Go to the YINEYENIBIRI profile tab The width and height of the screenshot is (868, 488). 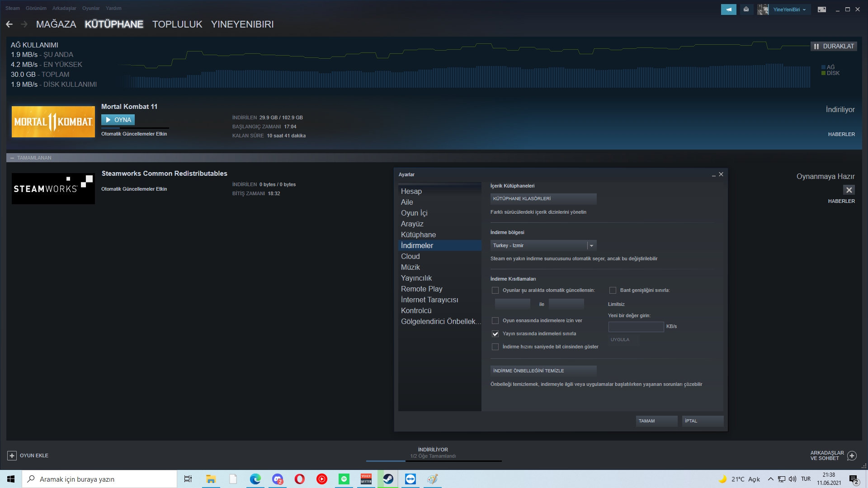tap(242, 24)
